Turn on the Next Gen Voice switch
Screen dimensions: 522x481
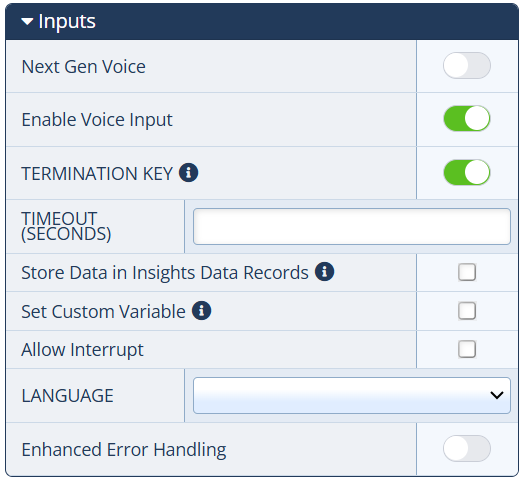[466, 65]
